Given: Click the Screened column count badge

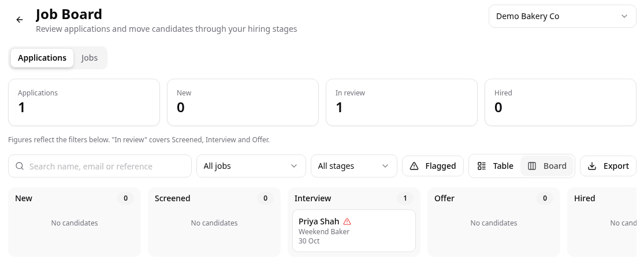Looking at the screenshot, I should click(x=265, y=198).
